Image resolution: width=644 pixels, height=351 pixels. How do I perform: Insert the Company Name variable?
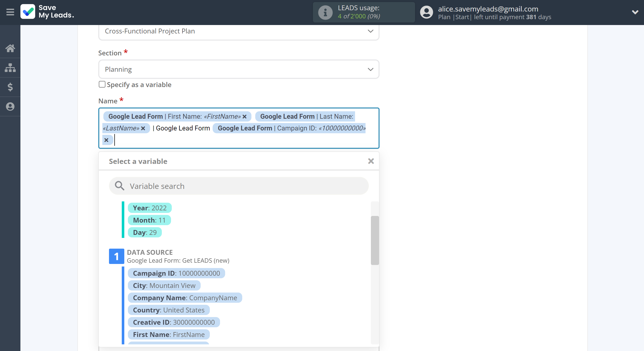tap(185, 298)
